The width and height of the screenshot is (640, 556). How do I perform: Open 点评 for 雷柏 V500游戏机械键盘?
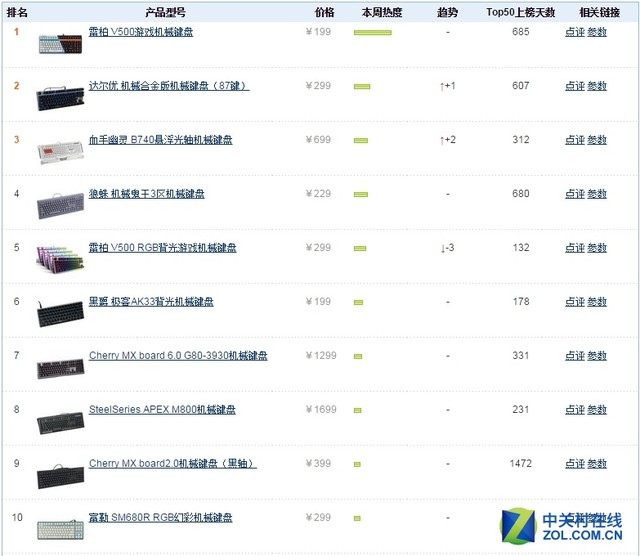(575, 32)
